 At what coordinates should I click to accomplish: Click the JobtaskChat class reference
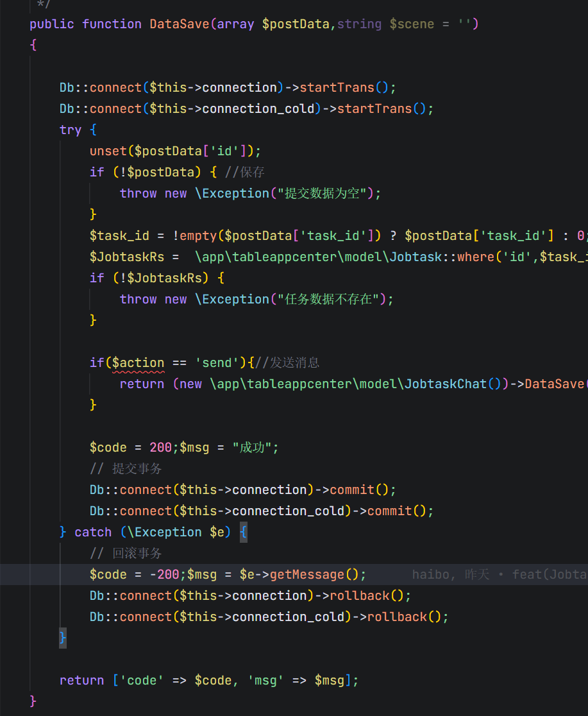pyautogui.click(x=446, y=384)
